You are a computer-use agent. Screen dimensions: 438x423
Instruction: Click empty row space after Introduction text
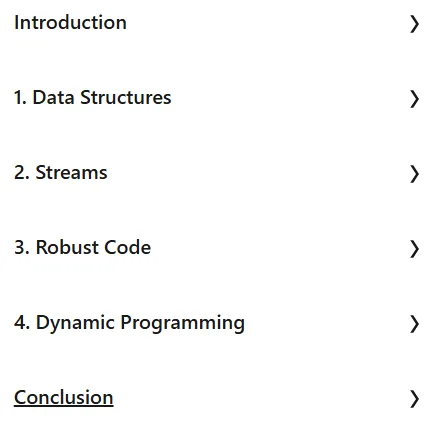pos(267,23)
